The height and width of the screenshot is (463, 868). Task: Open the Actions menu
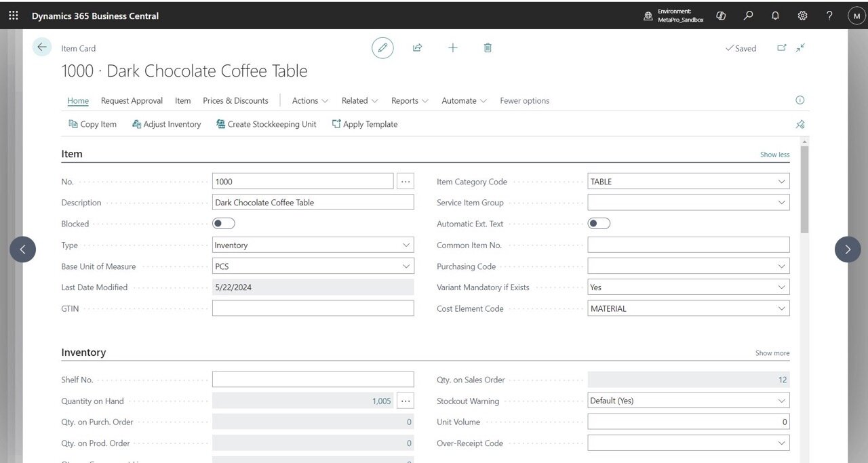click(310, 100)
